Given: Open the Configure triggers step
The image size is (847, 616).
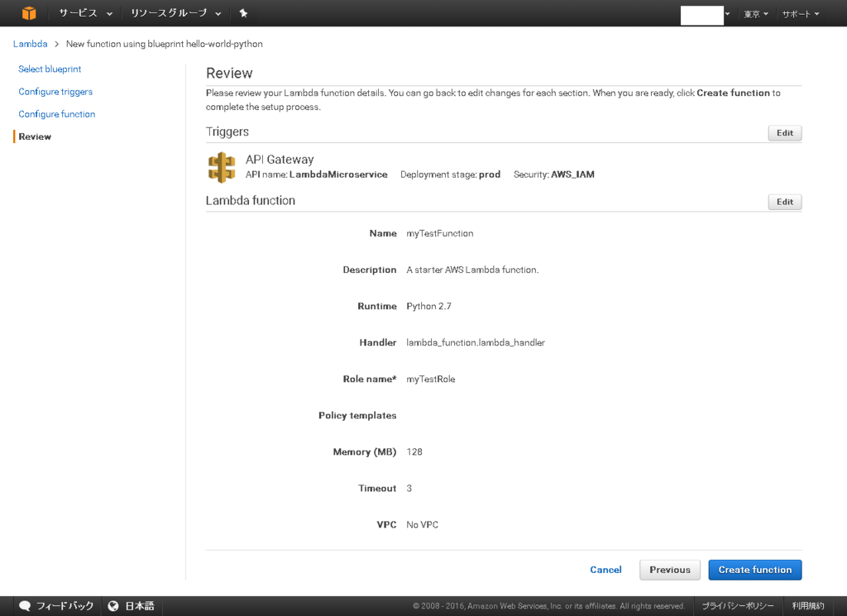Looking at the screenshot, I should 55,92.
